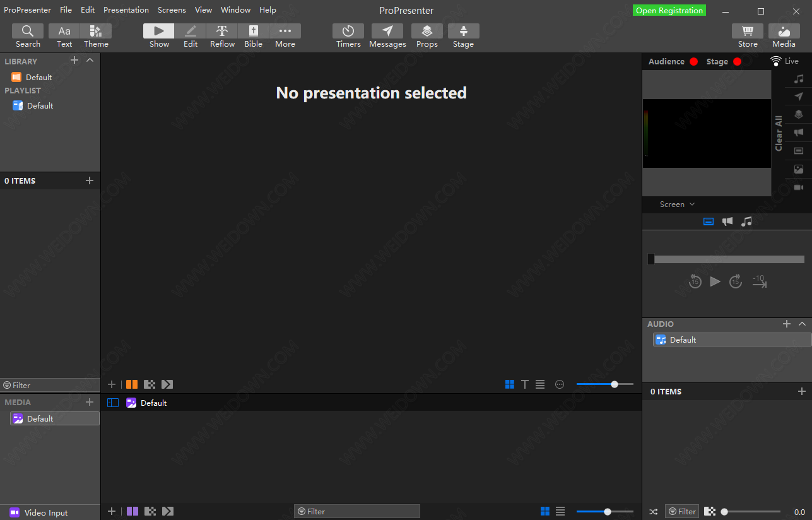Adjust the slide thumbnail size slider

coord(604,384)
